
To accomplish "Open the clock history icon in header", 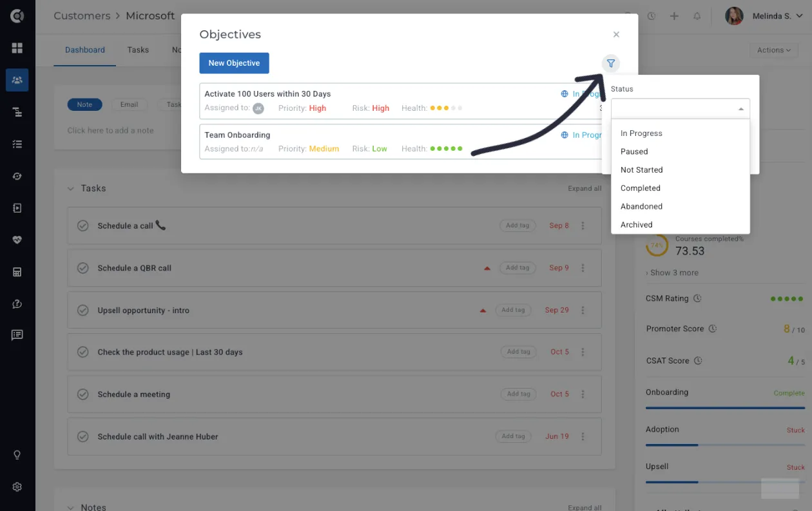I will coord(652,16).
